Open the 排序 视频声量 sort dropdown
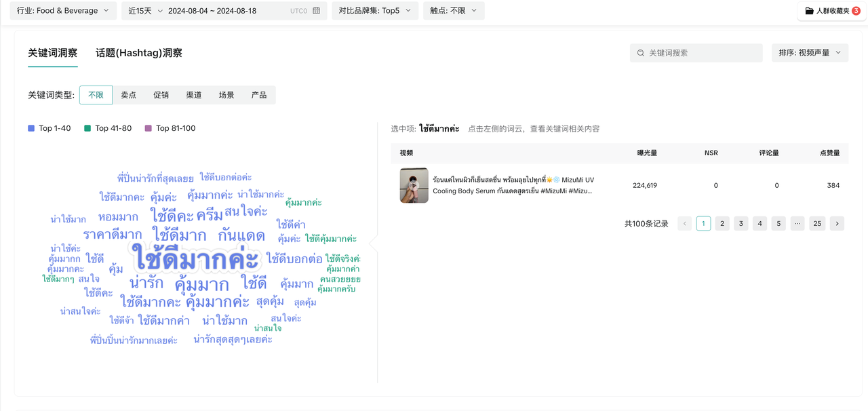 810,53
